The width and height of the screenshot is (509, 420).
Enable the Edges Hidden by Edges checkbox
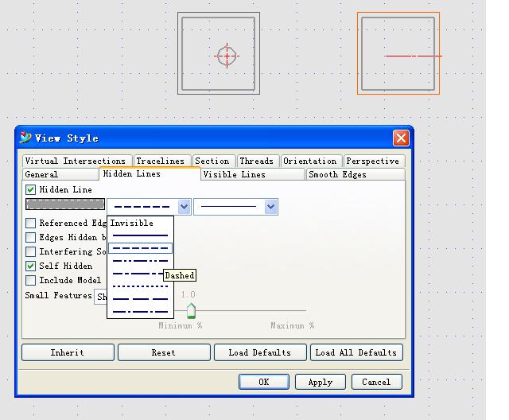pyautogui.click(x=30, y=237)
